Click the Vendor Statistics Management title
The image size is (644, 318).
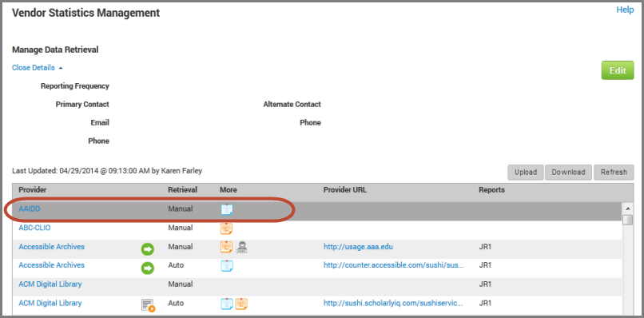85,13
